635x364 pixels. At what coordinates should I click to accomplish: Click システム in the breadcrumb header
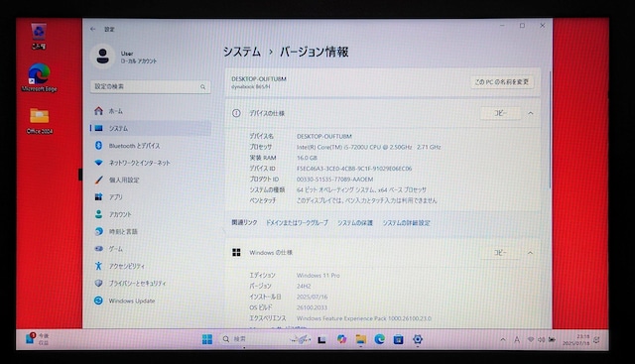242,52
